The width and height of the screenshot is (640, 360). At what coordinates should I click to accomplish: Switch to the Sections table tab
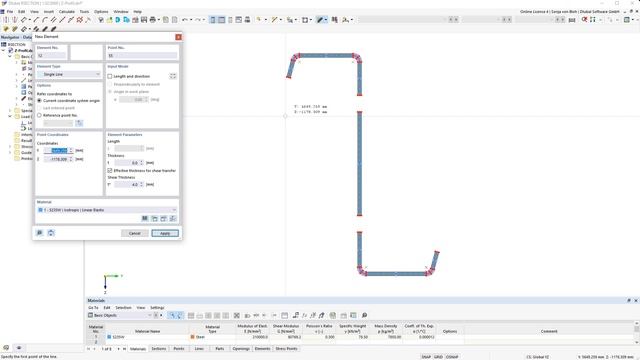coord(159,349)
